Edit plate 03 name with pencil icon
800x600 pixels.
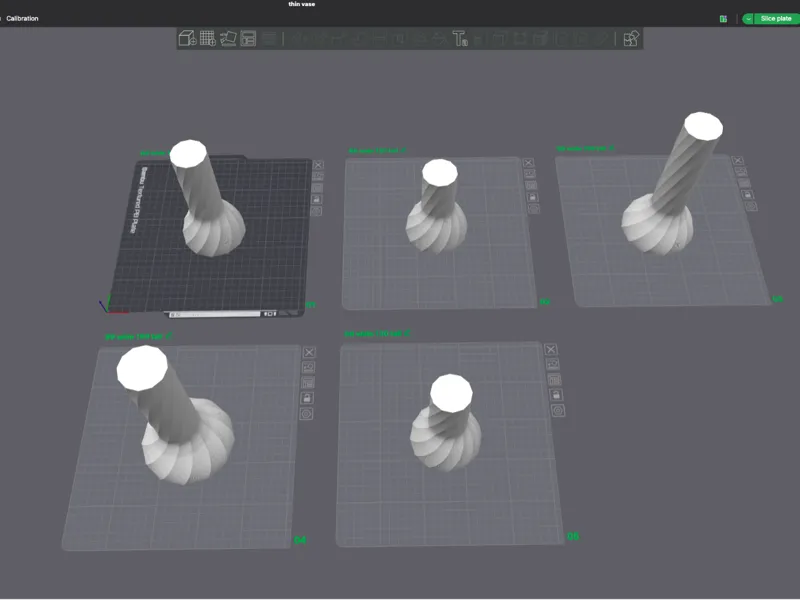pyautogui.click(x=612, y=148)
